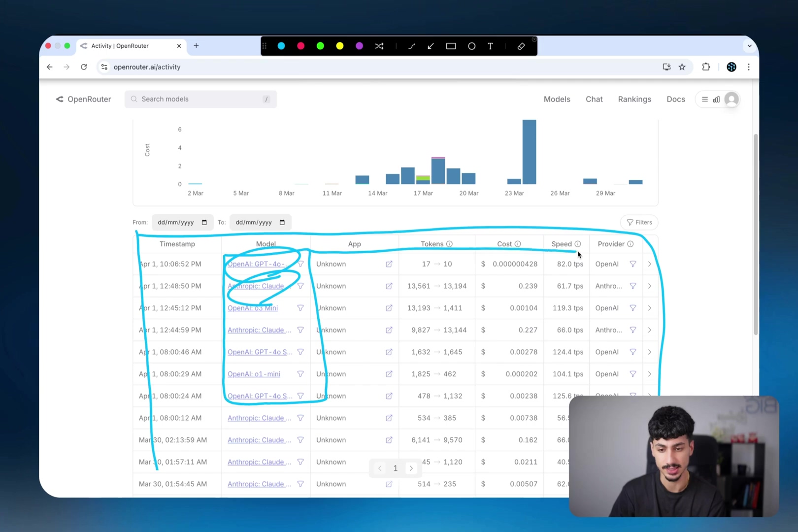Show Speed column info icon
This screenshot has width=798, height=532.
tap(578, 244)
